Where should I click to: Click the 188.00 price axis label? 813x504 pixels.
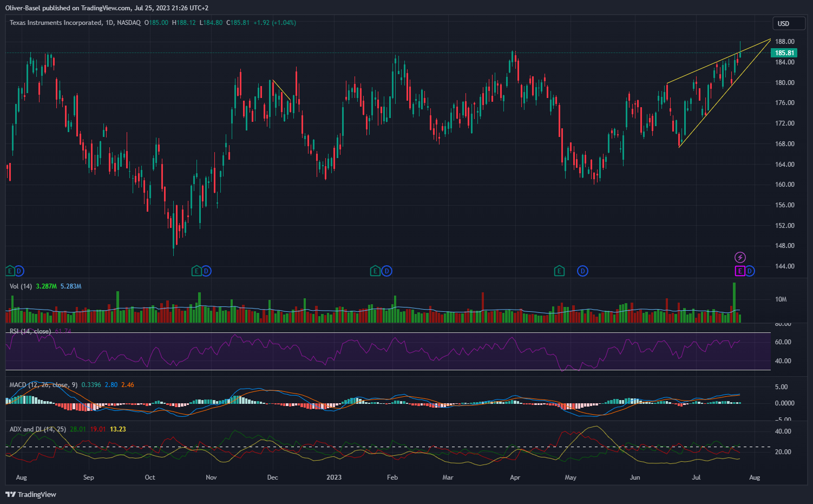tap(784, 42)
